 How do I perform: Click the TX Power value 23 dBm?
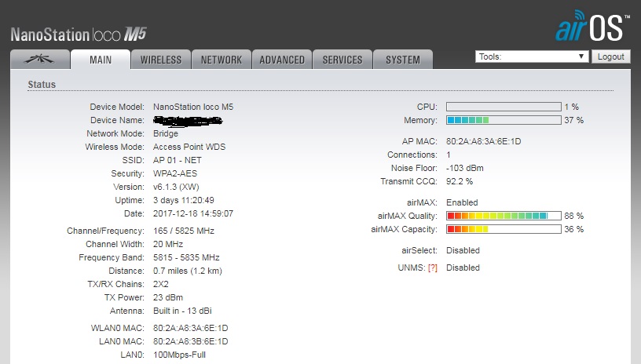click(x=168, y=297)
